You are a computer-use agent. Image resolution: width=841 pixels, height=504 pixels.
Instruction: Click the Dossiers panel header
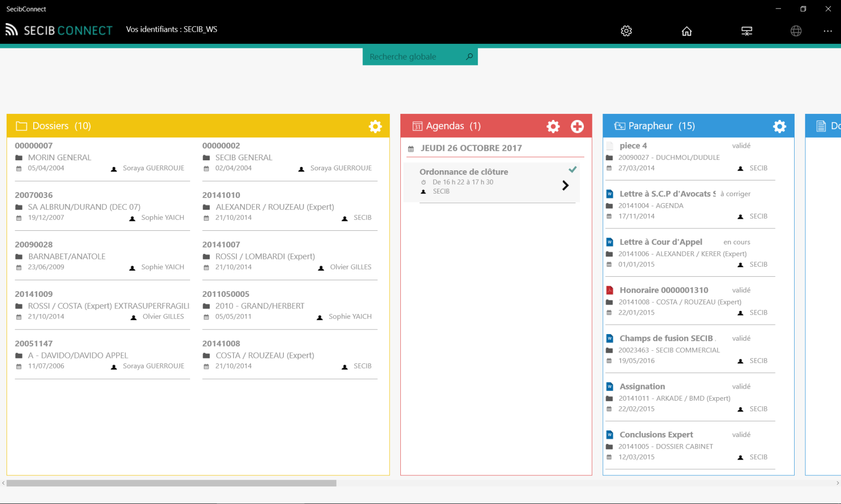tap(62, 126)
